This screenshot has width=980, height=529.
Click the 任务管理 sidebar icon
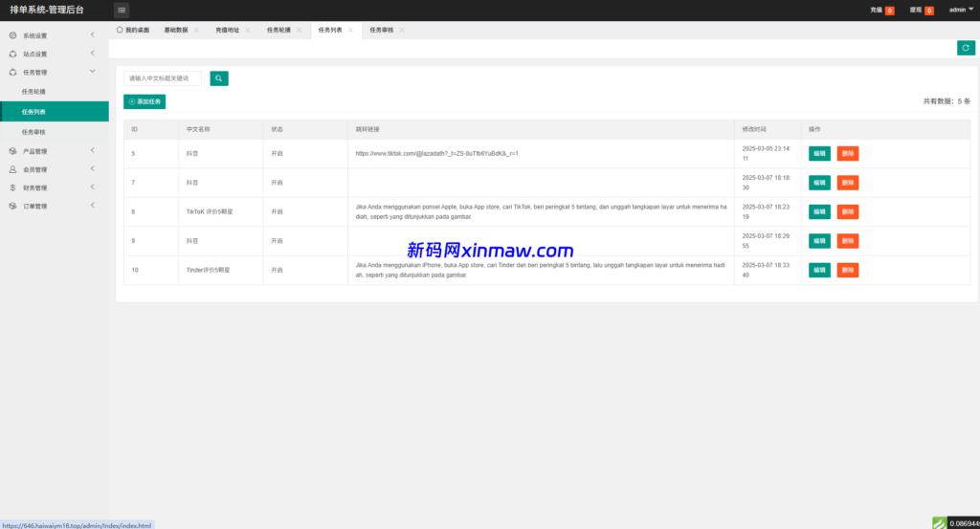(x=12, y=73)
